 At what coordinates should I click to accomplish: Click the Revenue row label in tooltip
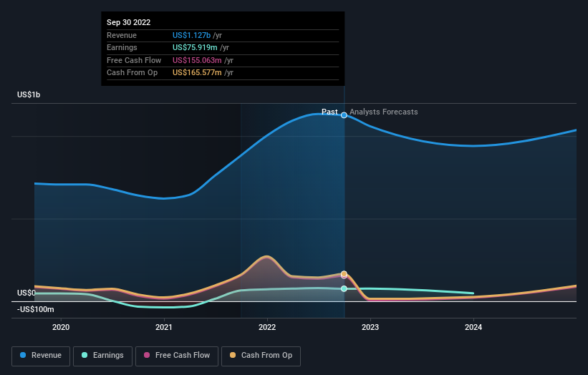[x=122, y=35]
